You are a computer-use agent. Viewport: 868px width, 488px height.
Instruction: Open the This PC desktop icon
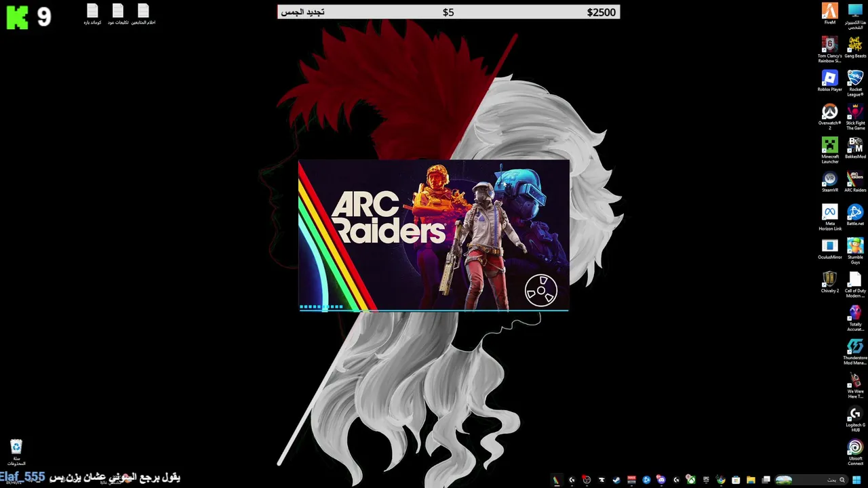click(856, 16)
